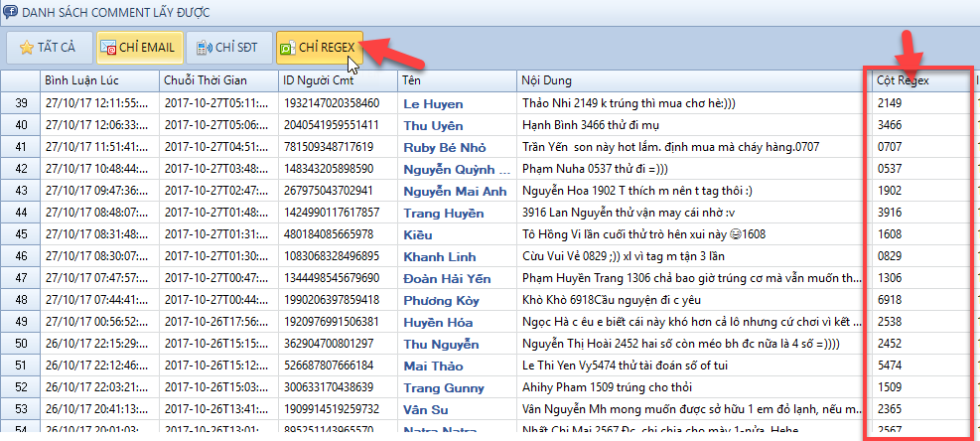The image size is (980, 441).
Task: Click regex value 0829
Action: point(890,256)
